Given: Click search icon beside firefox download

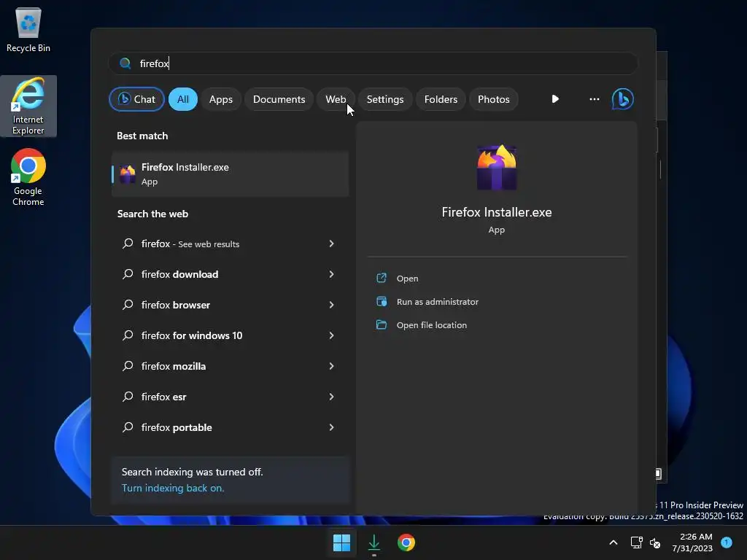Looking at the screenshot, I should (128, 274).
